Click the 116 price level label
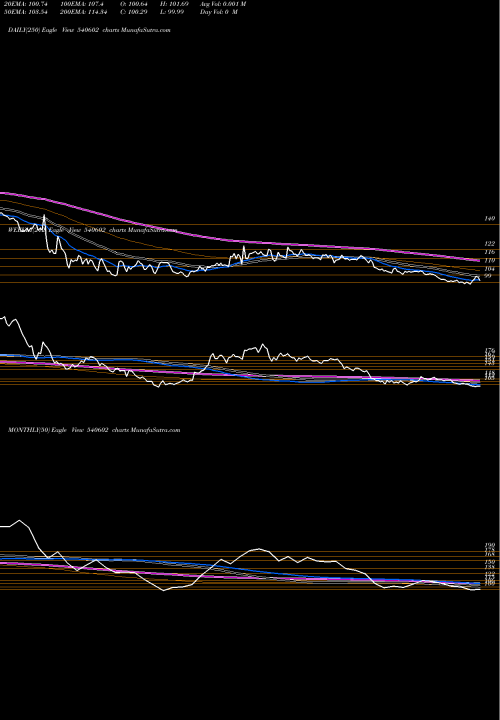 pos(489,252)
